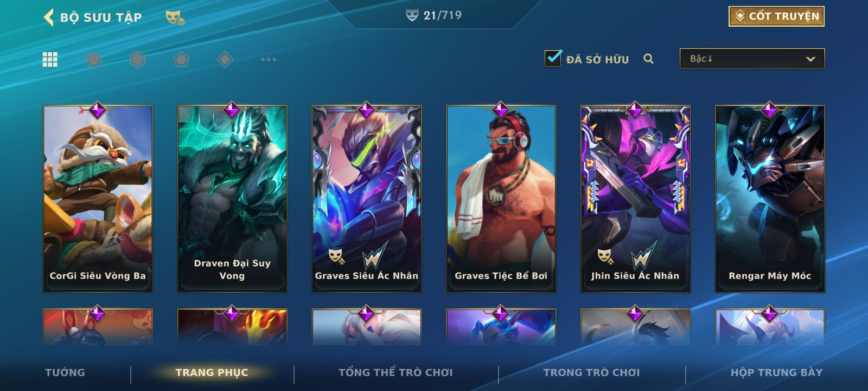Screen dimensions: 868x391
Task: Open the three-dots more filters icon
Action: point(269,59)
